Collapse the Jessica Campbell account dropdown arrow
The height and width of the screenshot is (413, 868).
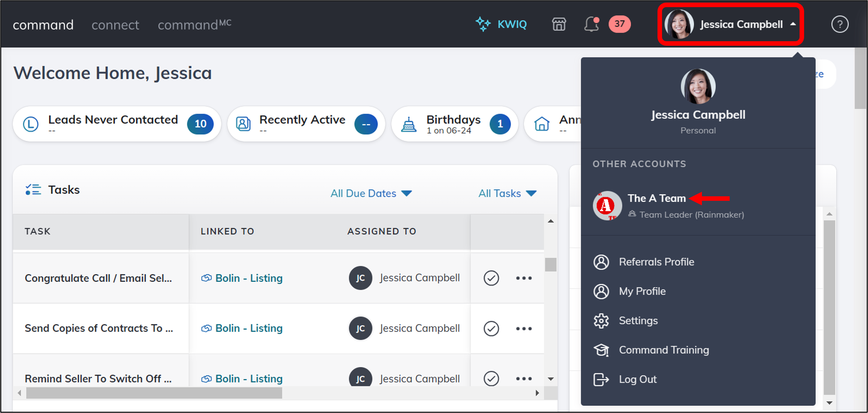point(793,24)
